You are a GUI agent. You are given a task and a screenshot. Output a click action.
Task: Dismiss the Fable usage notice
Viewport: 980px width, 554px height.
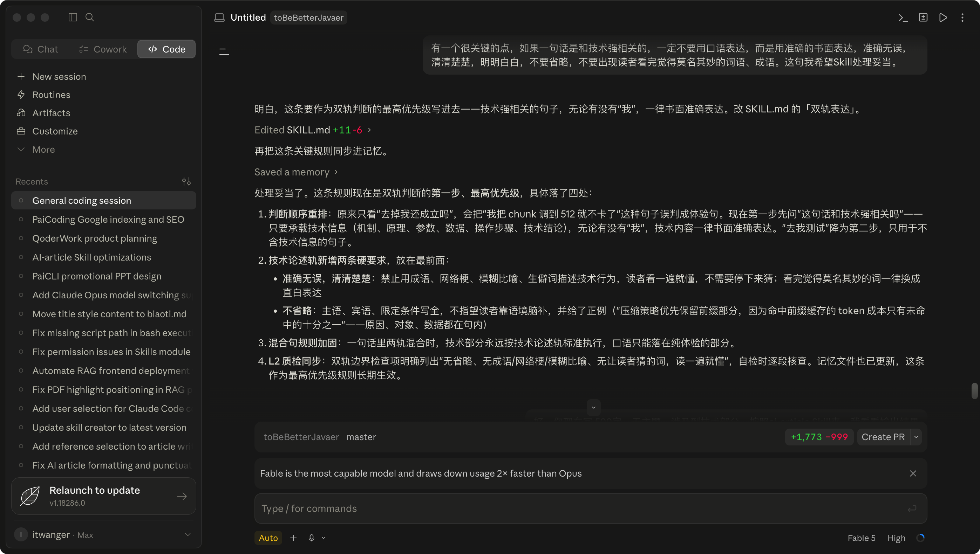(913, 473)
